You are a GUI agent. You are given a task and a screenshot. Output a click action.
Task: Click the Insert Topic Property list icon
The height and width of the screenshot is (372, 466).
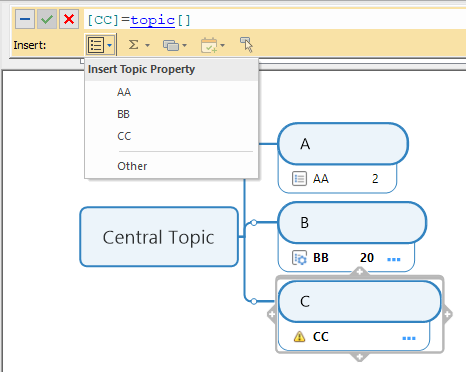pyautogui.click(x=96, y=45)
